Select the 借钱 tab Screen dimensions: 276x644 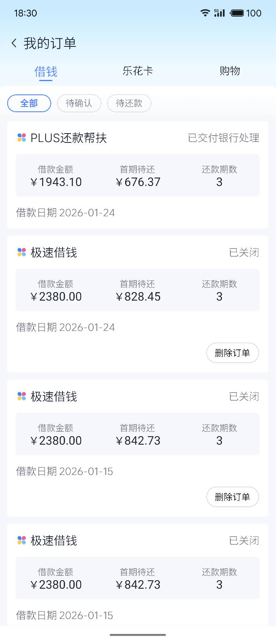coord(46,72)
